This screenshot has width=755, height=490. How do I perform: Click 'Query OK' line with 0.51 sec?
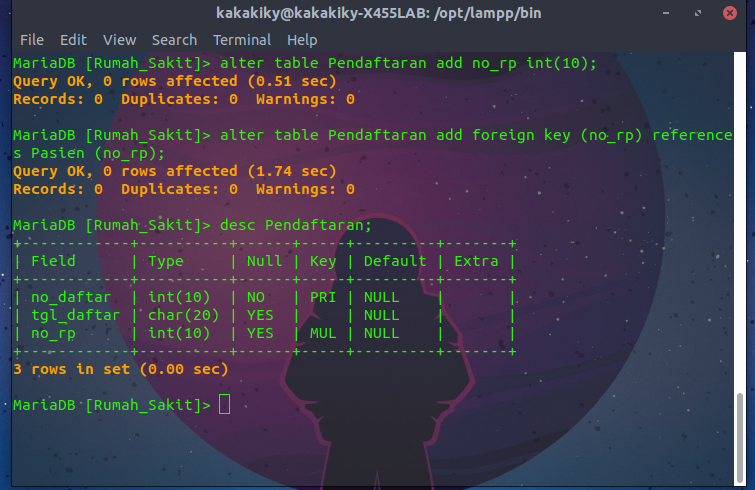coord(174,81)
